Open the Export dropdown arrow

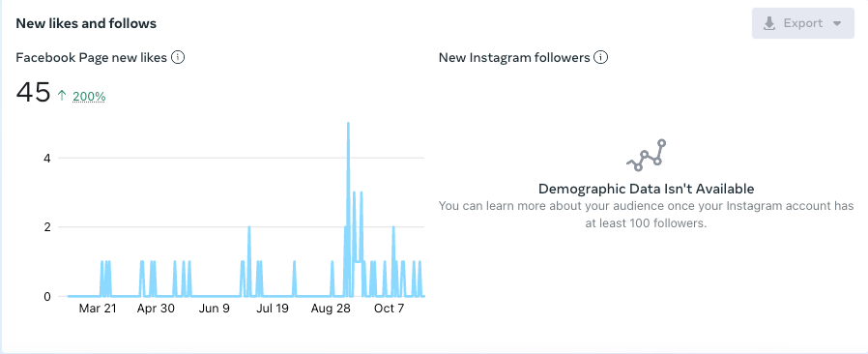click(837, 23)
